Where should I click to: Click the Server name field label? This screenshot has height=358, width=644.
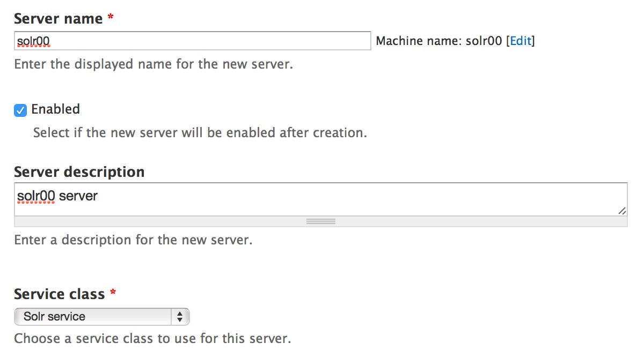pos(58,18)
